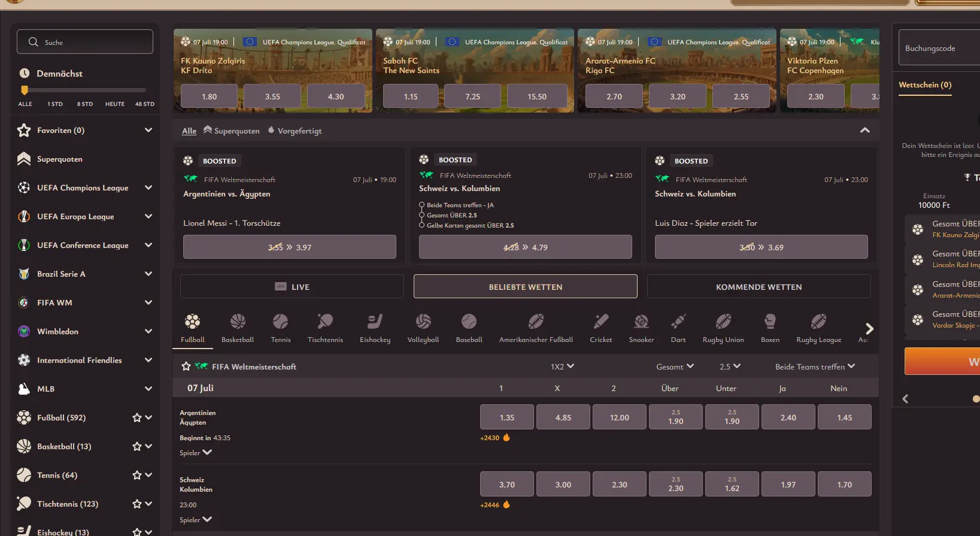Open the Beide Teams treffen dropdown

click(x=815, y=367)
